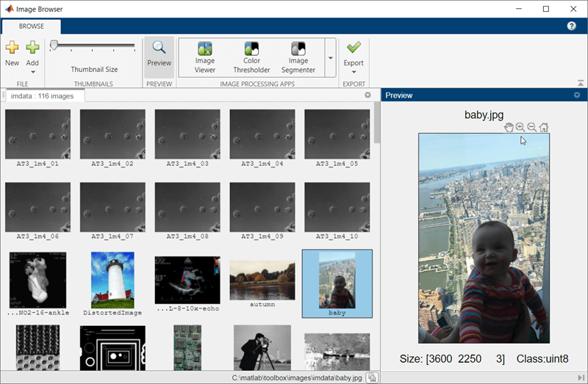This screenshot has height=384, width=588.
Task: Click the zoom in magnifier in preview
Action: 520,128
